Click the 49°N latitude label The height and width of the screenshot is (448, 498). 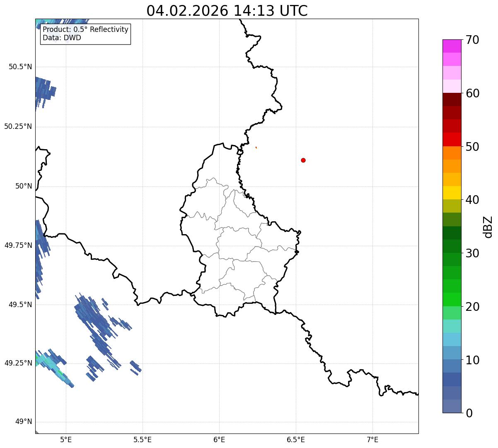point(23,422)
